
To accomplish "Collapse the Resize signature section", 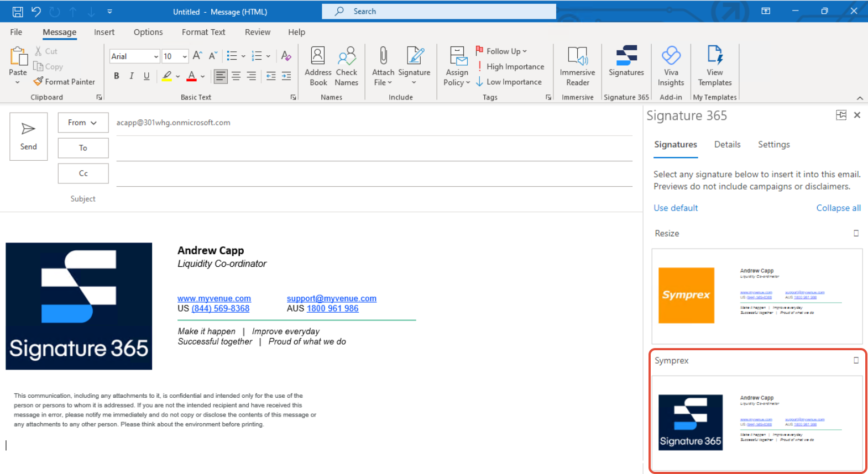I will tap(856, 233).
